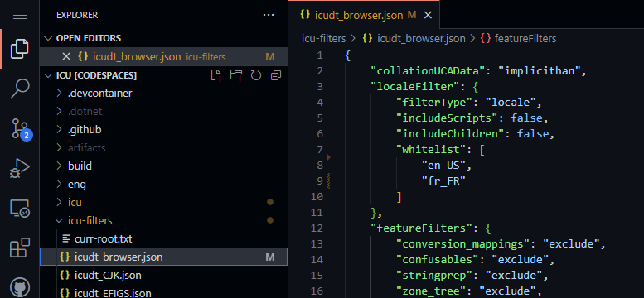Open the GitHub view in activity bar
The width and height of the screenshot is (644, 298).
coord(20,286)
